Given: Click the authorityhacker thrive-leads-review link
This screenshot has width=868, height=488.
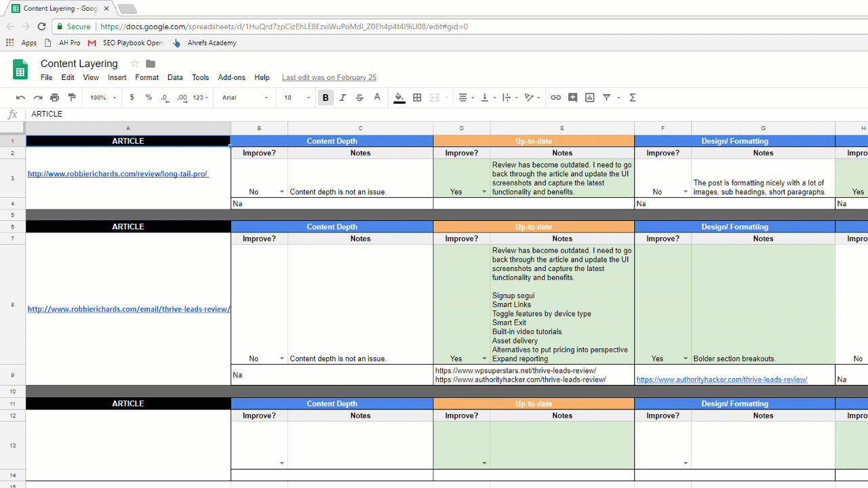Looking at the screenshot, I should pos(722,380).
